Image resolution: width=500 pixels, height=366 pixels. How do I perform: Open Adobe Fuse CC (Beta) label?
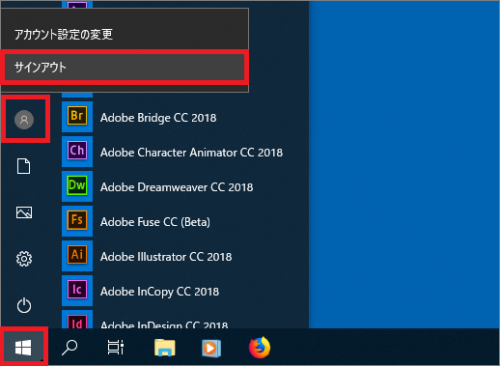coord(155,222)
